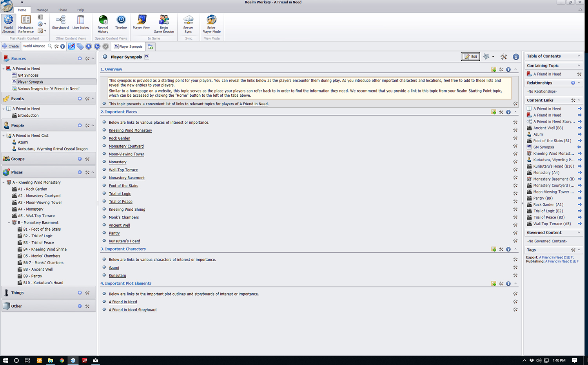Open Mechanics Reference in the ribbon
This screenshot has width=588, height=365.
tap(26, 24)
